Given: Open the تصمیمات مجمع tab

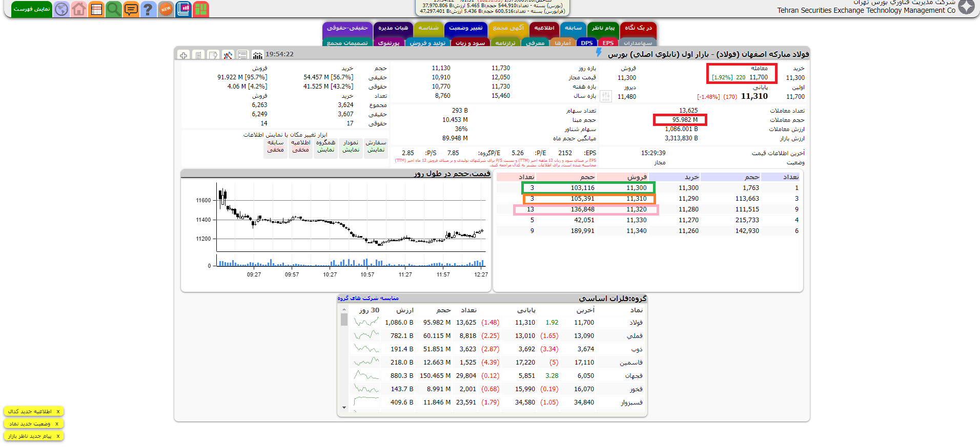Looking at the screenshot, I should click(x=347, y=43).
